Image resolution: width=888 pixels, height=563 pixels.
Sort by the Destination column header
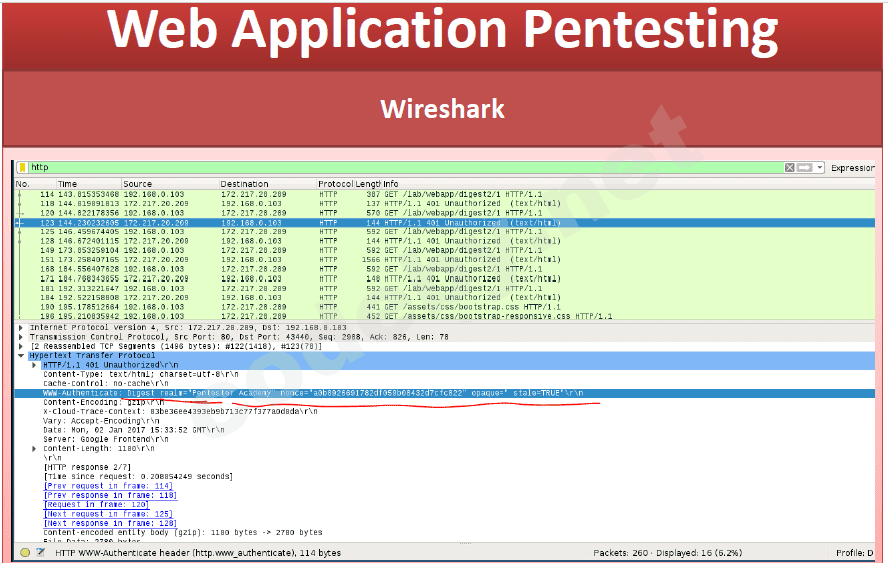(245, 184)
